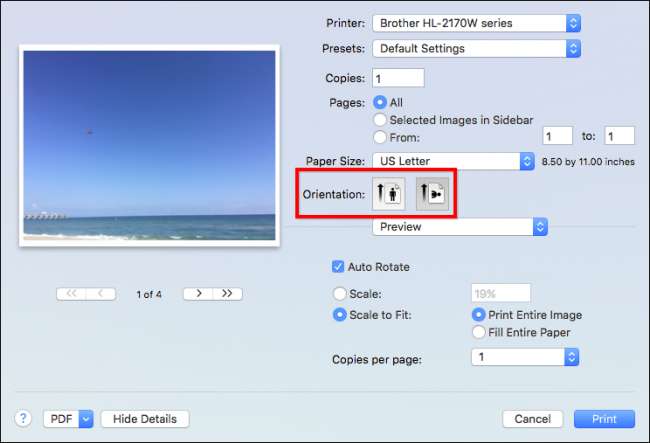Click the beach photo print preview
The height and width of the screenshot is (443, 650).
click(x=149, y=145)
